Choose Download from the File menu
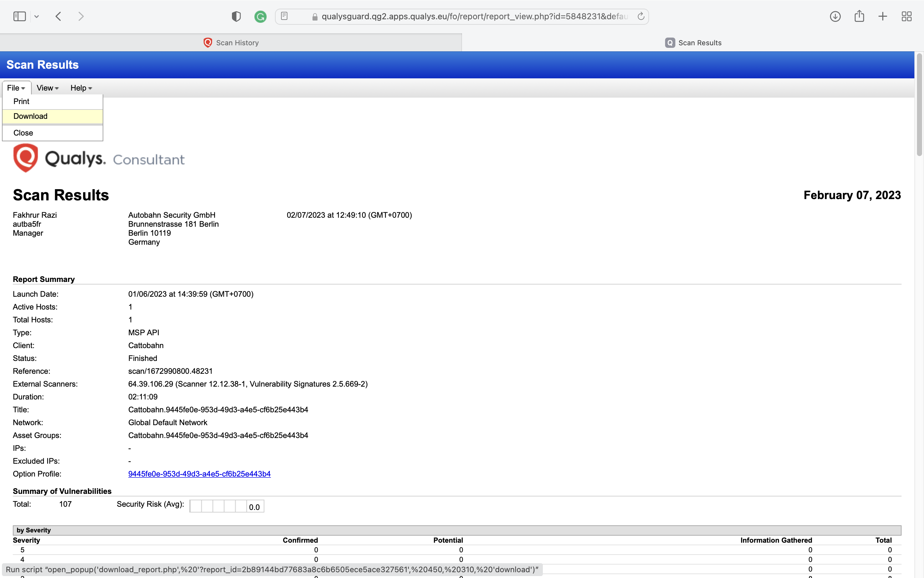 tap(53, 116)
